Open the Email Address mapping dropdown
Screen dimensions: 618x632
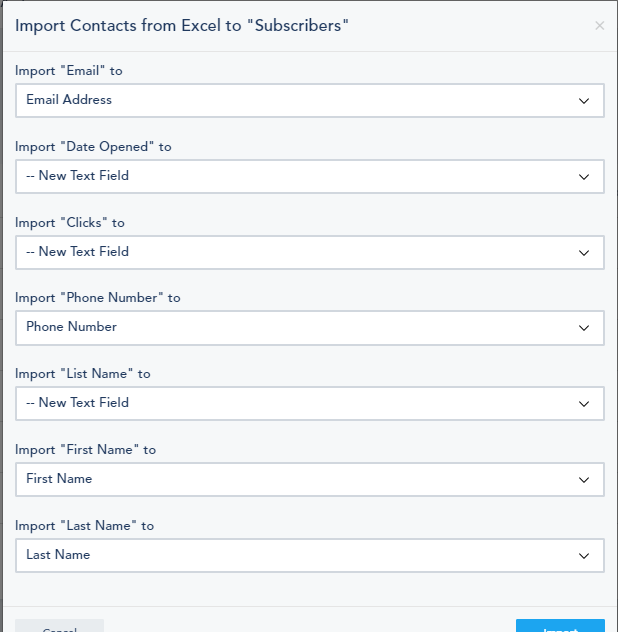point(309,100)
